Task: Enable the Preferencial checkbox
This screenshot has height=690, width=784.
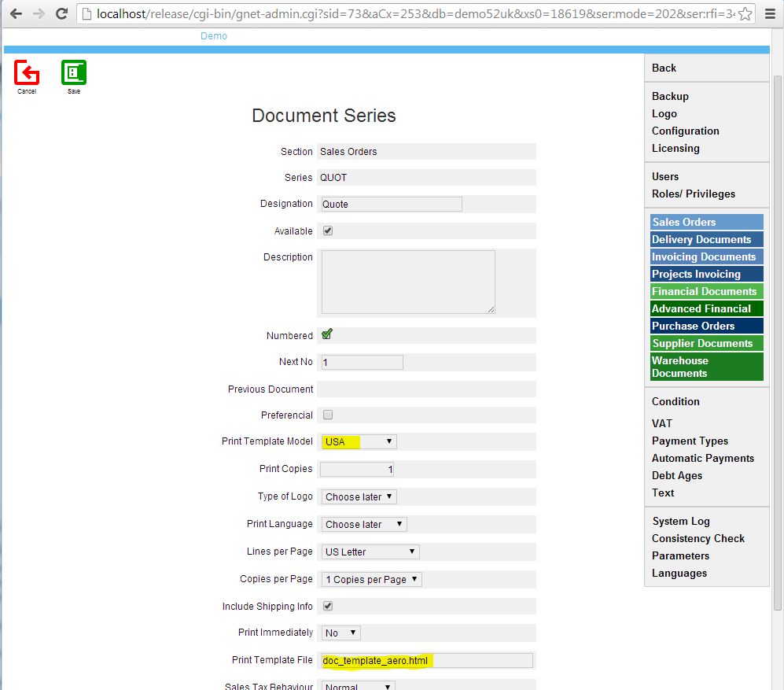Action: (328, 415)
